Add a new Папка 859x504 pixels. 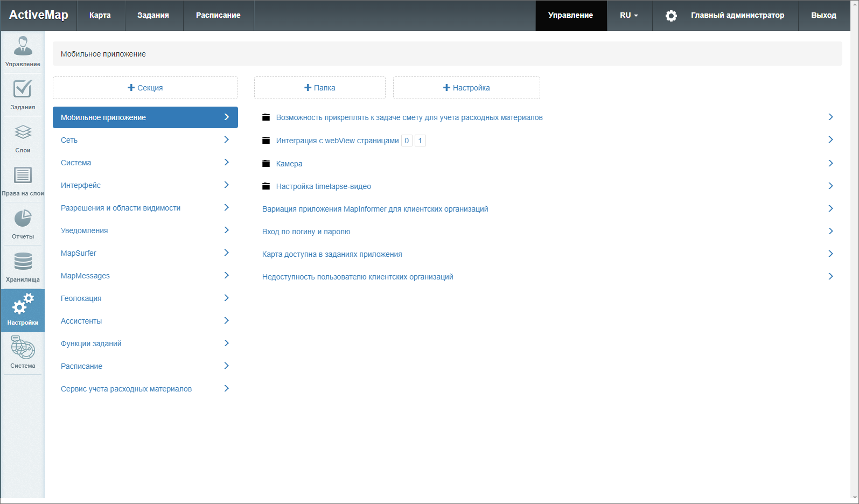320,88
